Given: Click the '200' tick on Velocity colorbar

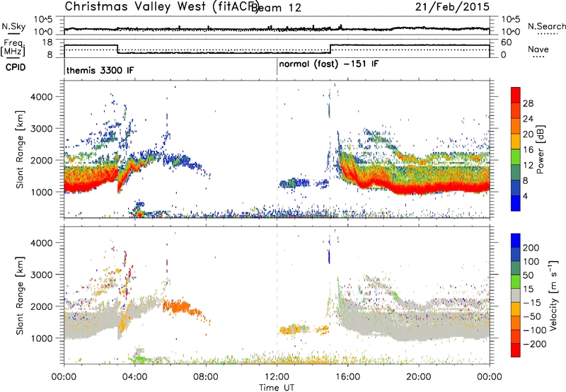Looking at the screenshot, I should [531, 248].
